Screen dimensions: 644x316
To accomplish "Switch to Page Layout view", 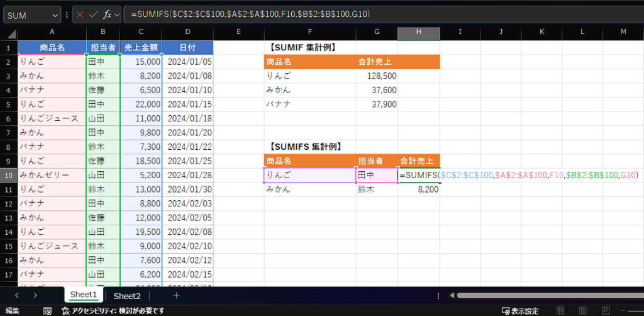I will tap(584, 311).
